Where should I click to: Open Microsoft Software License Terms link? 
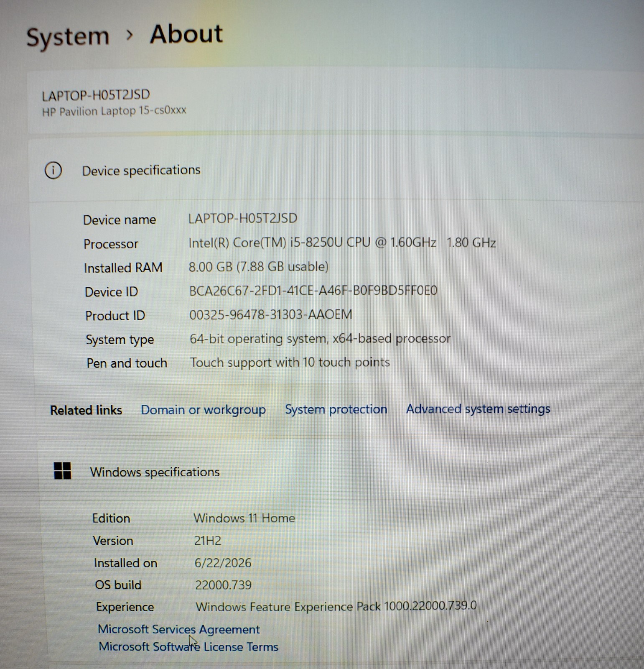188,647
